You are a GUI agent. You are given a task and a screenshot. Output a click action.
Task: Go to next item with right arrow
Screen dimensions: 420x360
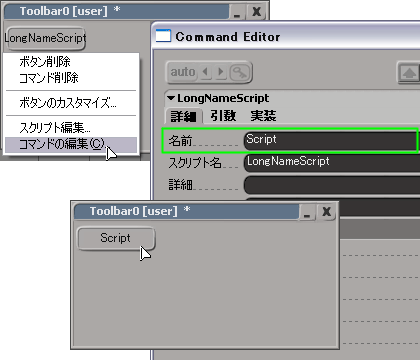coord(220,72)
